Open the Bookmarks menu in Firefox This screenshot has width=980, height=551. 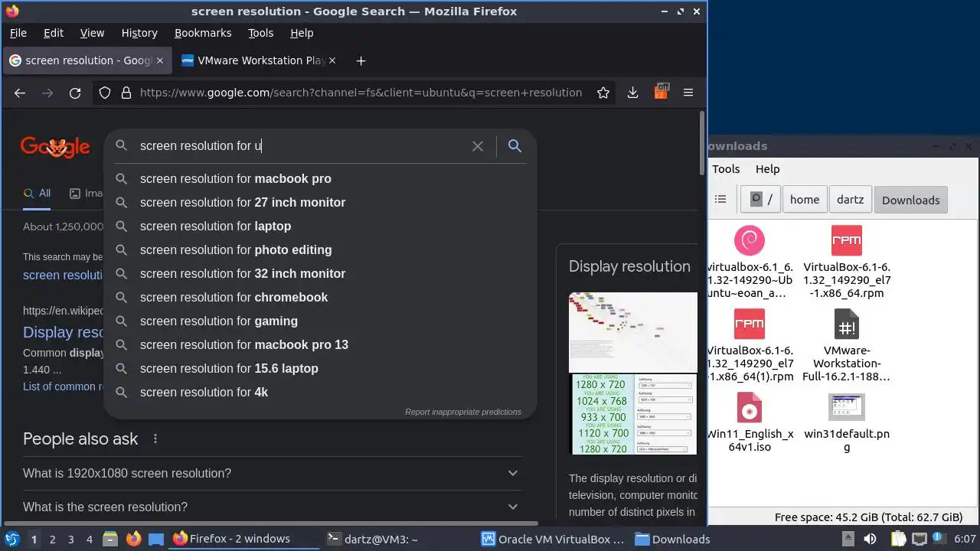[203, 33]
